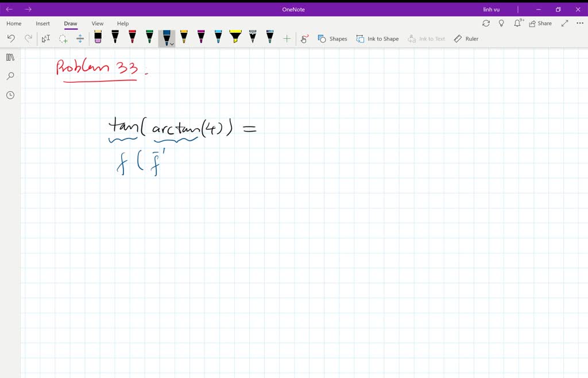Activate Ink to Shape conversion
Viewport: 588px width, 378px height.
click(377, 38)
